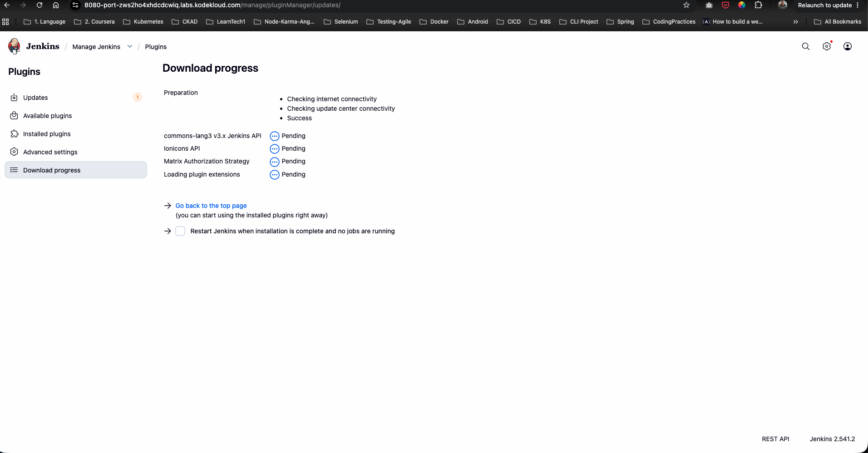The image size is (868, 453).
Task: Click the commons-lang3 v3.x Jenkins API text
Action: pos(212,136)
